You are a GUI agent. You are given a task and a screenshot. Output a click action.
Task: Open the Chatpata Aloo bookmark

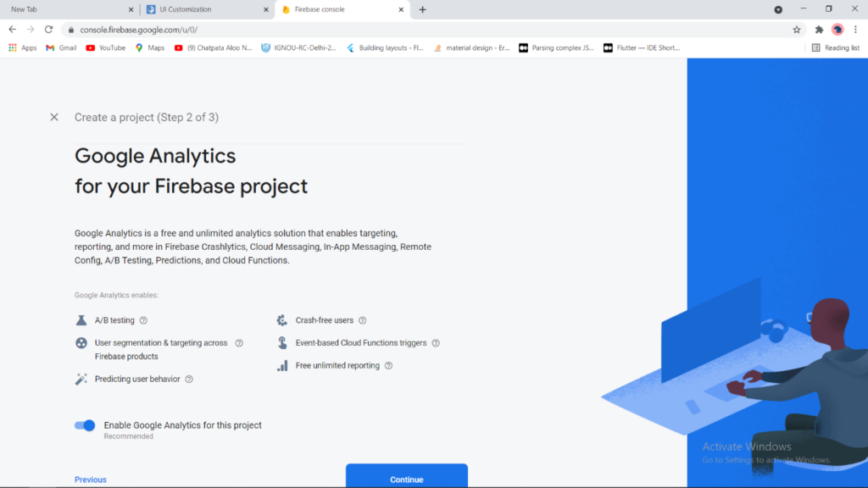(x=213, y=48)
